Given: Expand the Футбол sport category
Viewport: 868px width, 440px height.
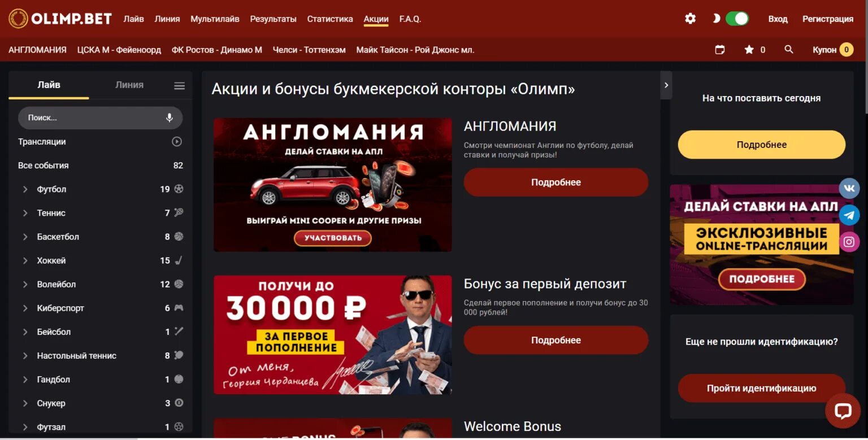Looking at the screenshot, I should pos(25,189).
